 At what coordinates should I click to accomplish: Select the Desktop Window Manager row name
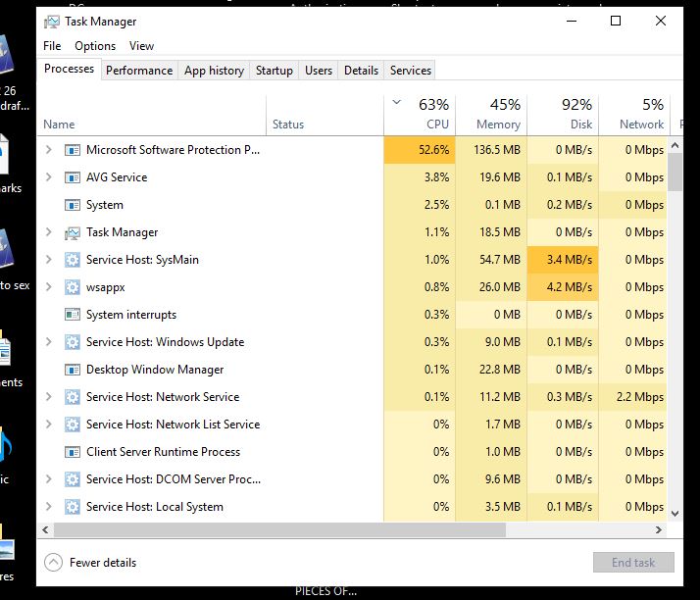155,370
